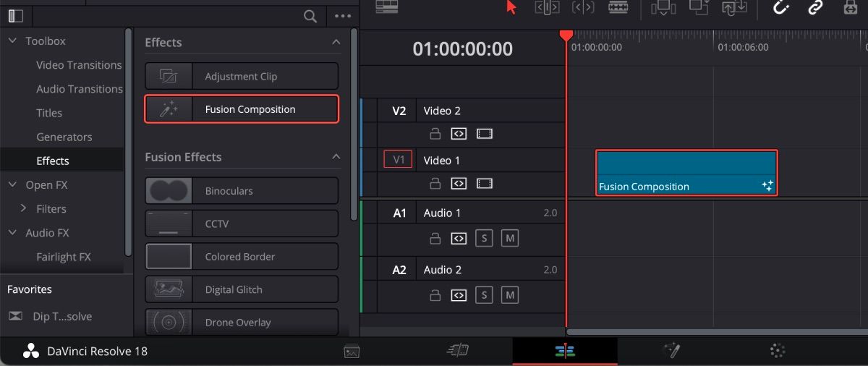Screen dimensions: 868x366
Task: Select the Fusion Composition clip on timeline
Action: pos(686,173)
